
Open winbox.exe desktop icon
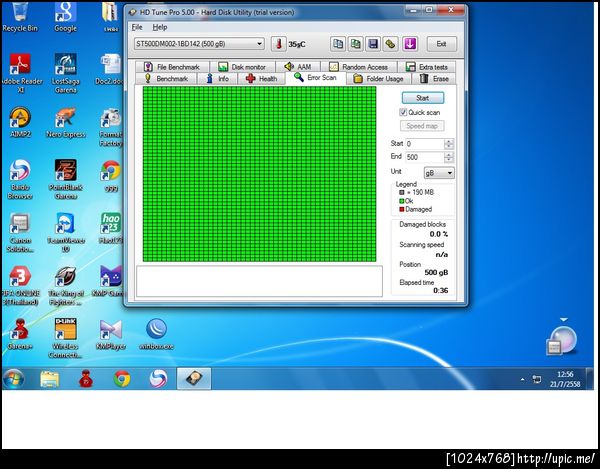click(157, 334)
